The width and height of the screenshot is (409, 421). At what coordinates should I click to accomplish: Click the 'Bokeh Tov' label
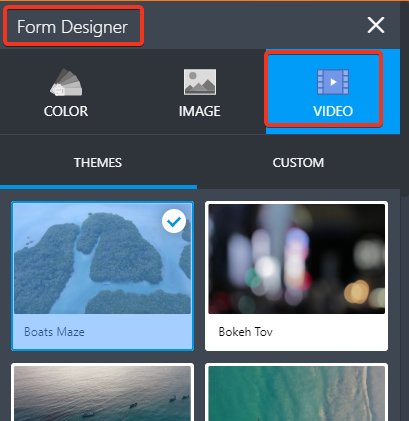pos(246,332)
